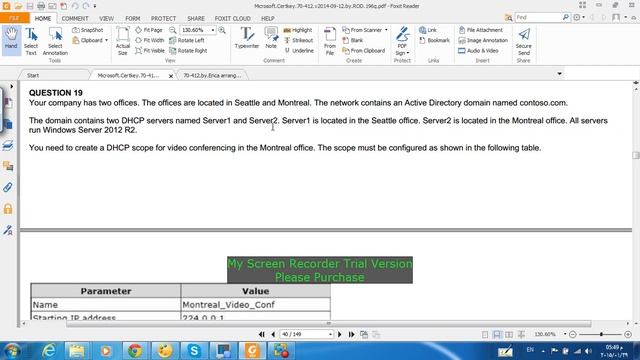
Task: Insert a Link
Action: point(428,30)
